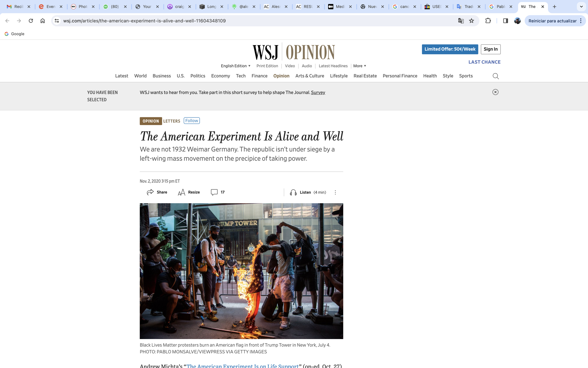Viewport: 588px width, 368px height.
Task: Expand the More dropdown in the top links
Action: [x=360, y=66]
